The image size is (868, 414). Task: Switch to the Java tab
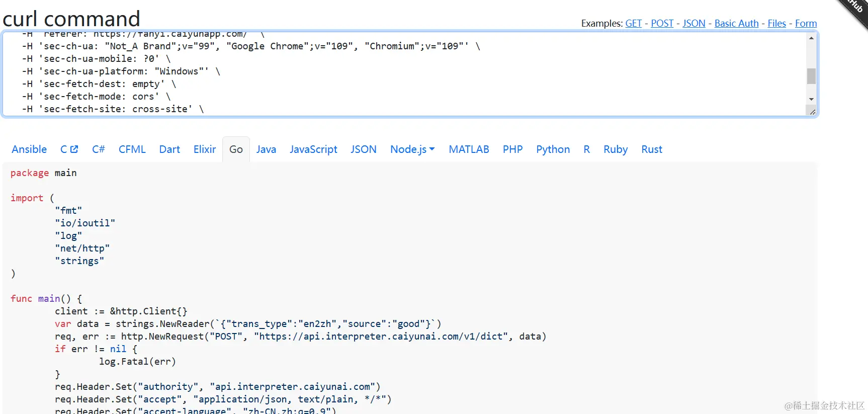(x=266, y=149)
